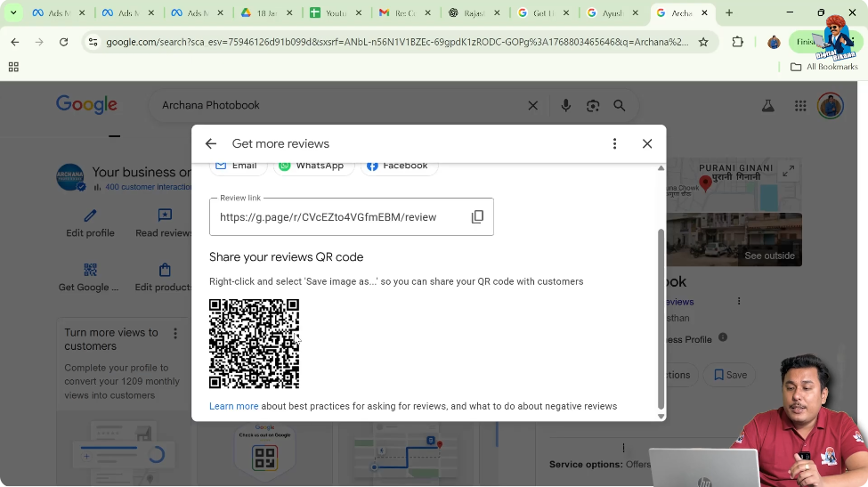Start voice search with the microphone icon

(x=565, y=105)
